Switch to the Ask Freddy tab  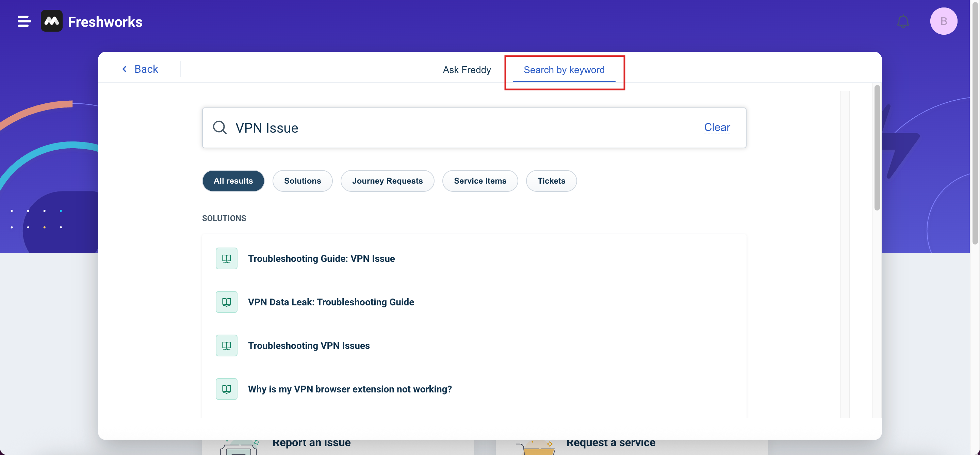(467, 70)
